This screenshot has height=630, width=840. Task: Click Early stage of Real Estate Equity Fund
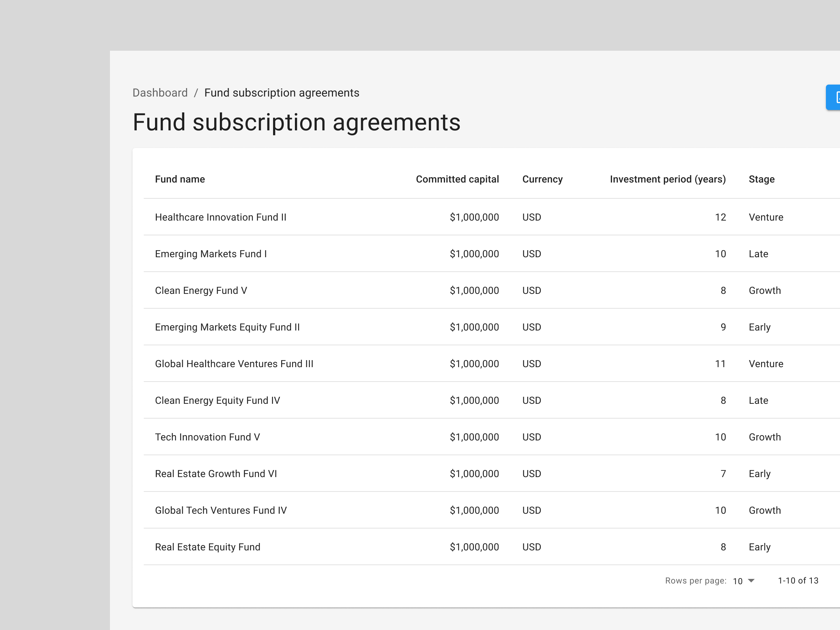(760, 547)
